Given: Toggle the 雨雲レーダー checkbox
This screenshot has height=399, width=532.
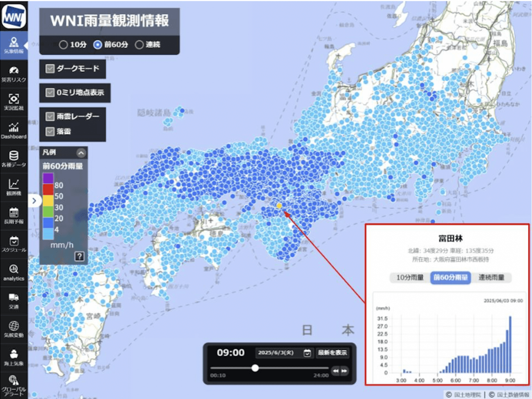Looking at the screenshot, I should point(50,116).
